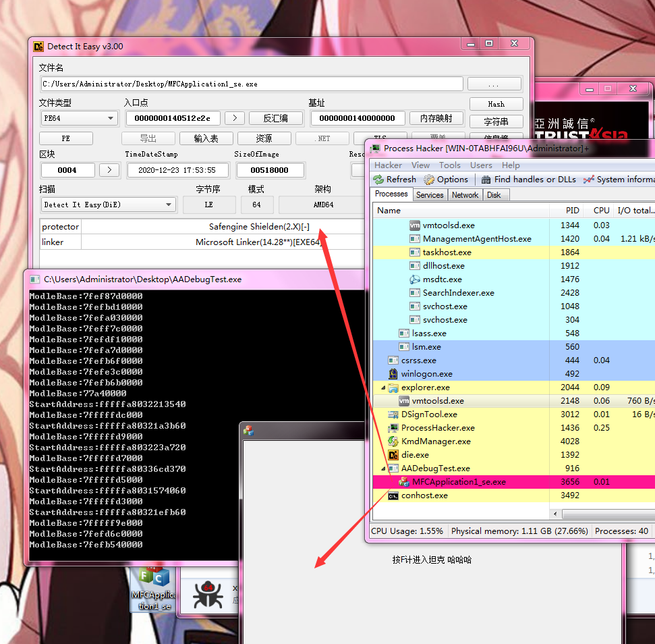Select the svchost.exe row with PID 1048
Viewport: 655px width, 644px height.
click(x=514, y=306)
